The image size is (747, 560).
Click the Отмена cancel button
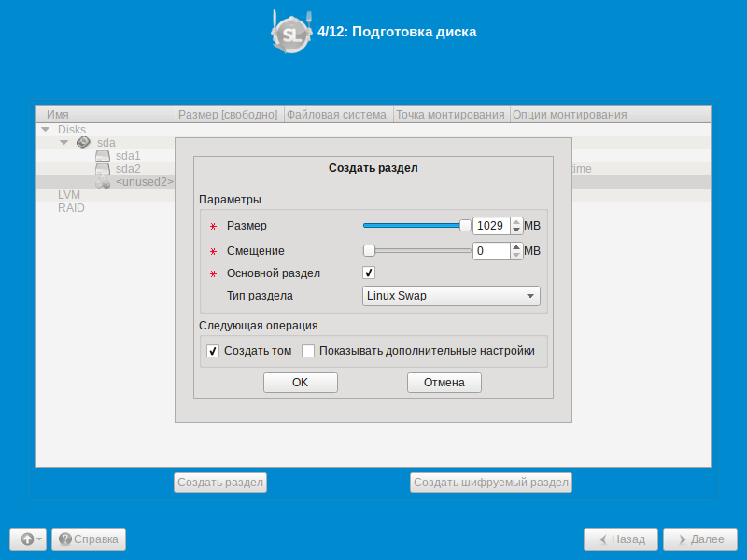point(444,383)
